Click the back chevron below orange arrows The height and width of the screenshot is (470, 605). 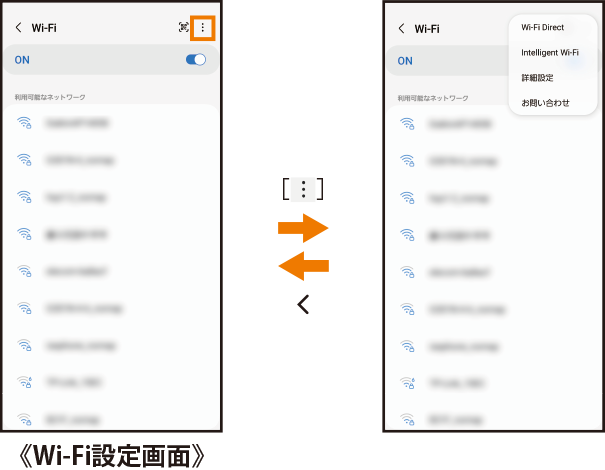(x=303, y=304)
